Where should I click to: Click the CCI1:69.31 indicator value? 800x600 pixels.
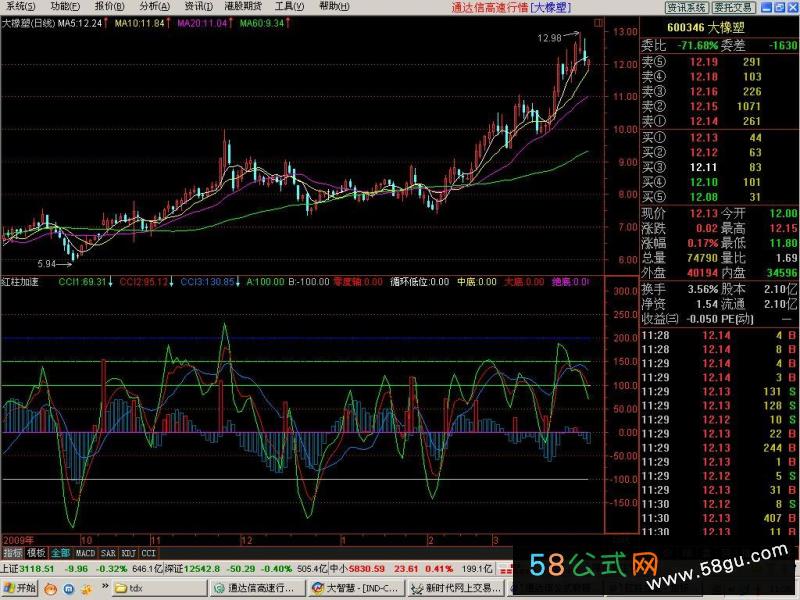[x=82, y=282]
